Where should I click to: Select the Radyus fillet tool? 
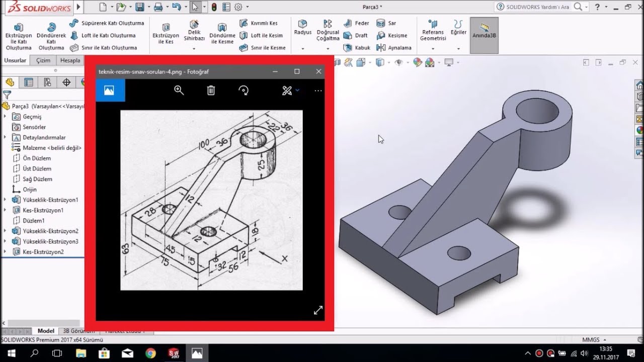pyautogui.click(x=303, y=28)
